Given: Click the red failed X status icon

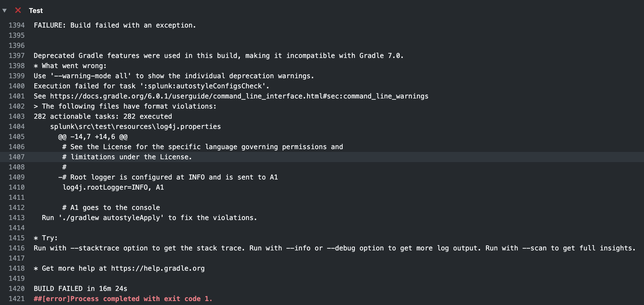Looking at the screenshot, I should click(18, 10).
